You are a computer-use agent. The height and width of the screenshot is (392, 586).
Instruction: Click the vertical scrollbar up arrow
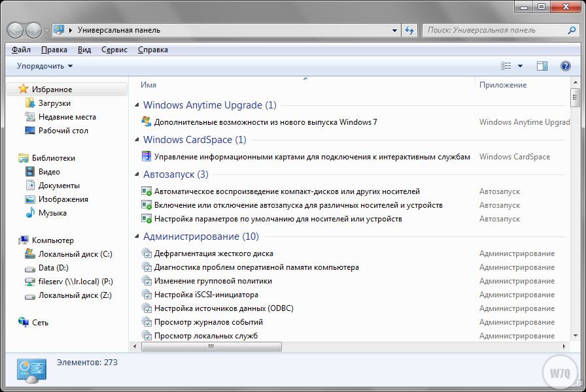coord(575,82)
